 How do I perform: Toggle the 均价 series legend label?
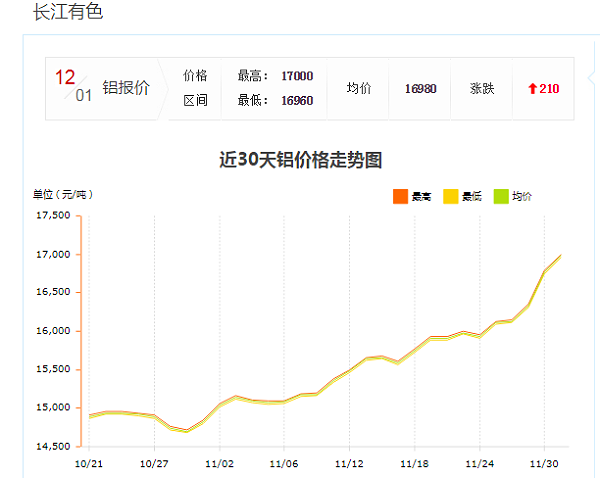522,197
